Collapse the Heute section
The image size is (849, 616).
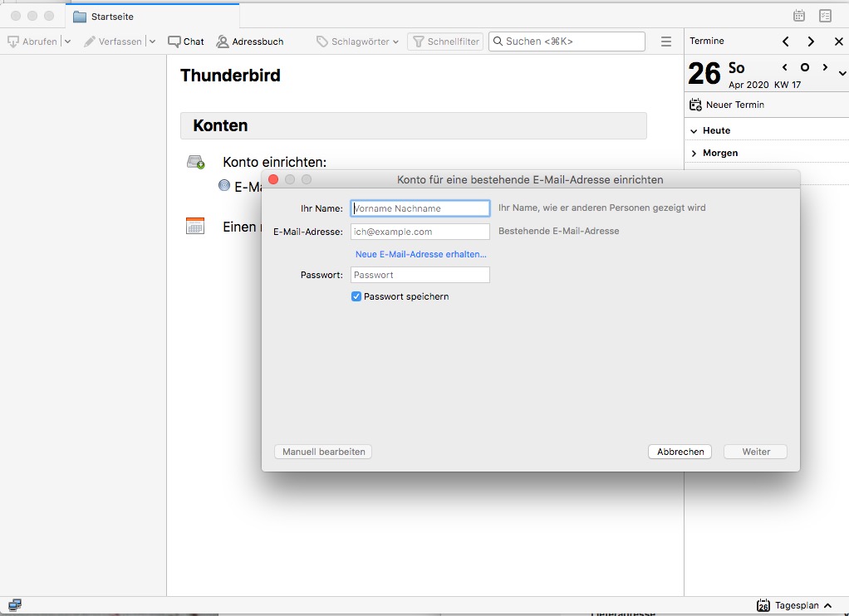(x=694, y=131)
